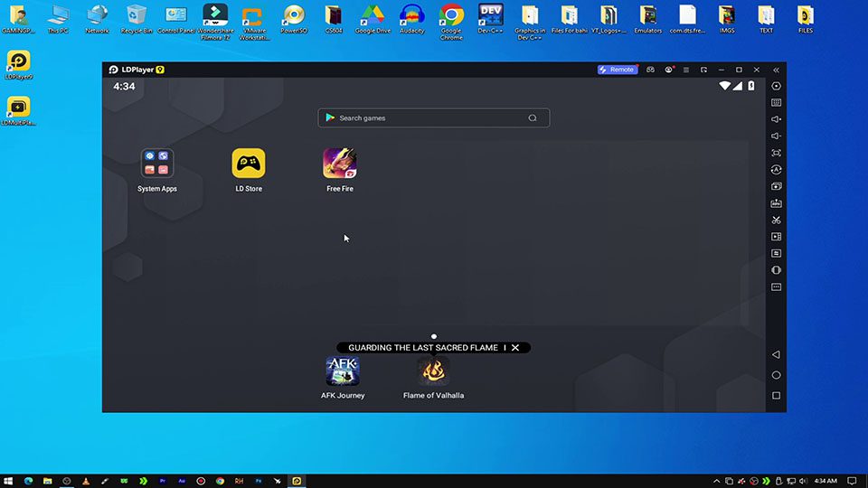This screenshot has height=488, width=868.
Task: Select the VMware Workstation desktop icon
Action: (x=254, y=22)
